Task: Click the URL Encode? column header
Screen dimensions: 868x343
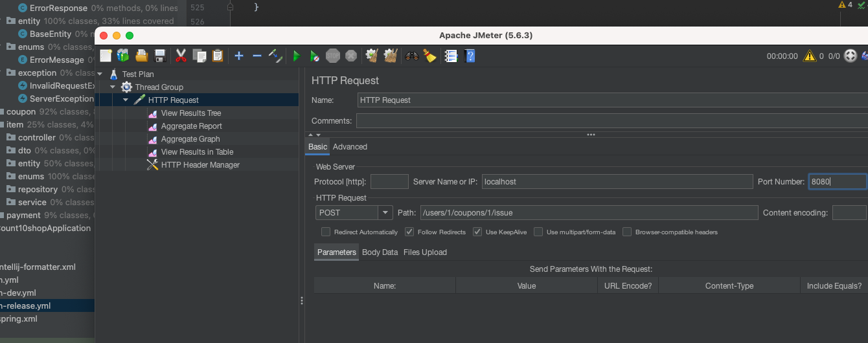Action: click(x=628, y=285)
